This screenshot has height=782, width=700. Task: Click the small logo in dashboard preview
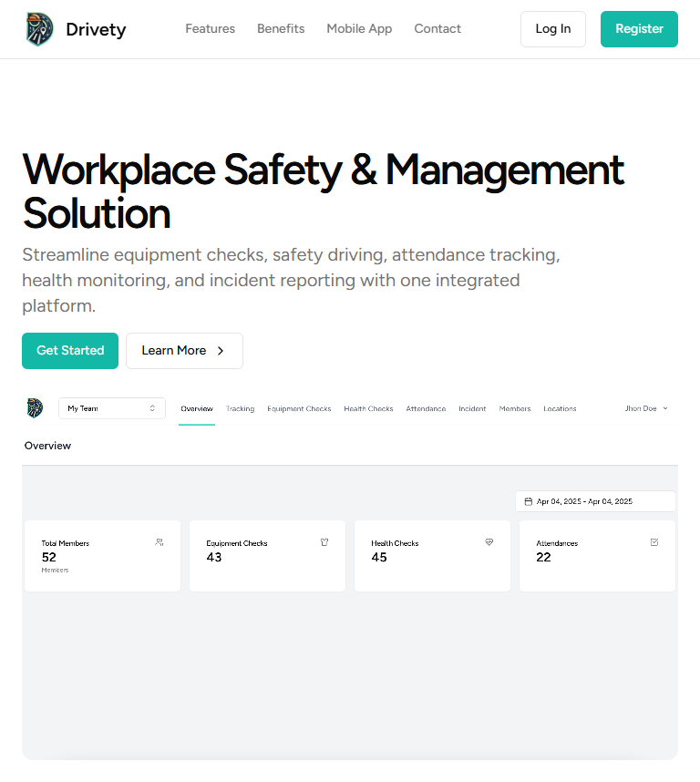click(x=35, y=408)
